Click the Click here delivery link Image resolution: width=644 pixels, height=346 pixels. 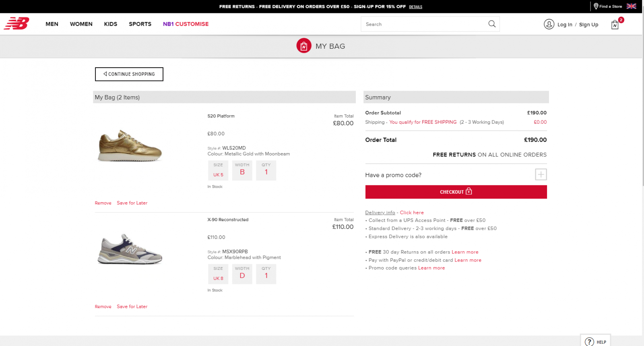(x=412, y=213)
